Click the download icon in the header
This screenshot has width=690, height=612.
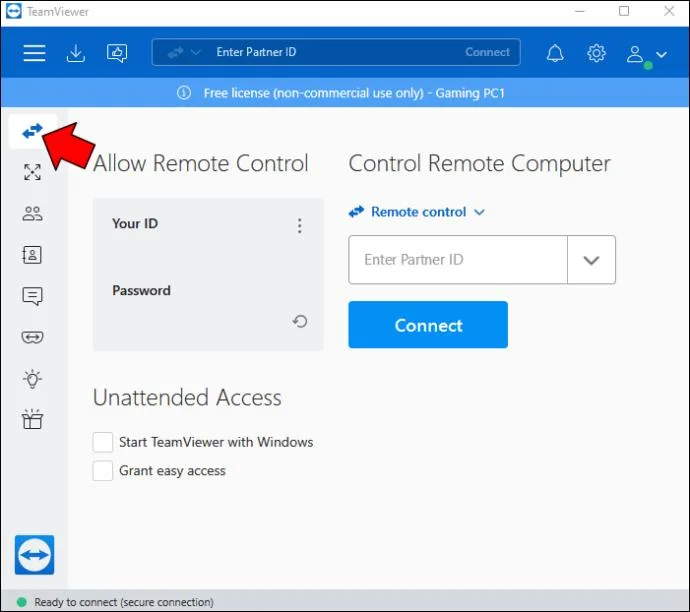pos(76,53)
